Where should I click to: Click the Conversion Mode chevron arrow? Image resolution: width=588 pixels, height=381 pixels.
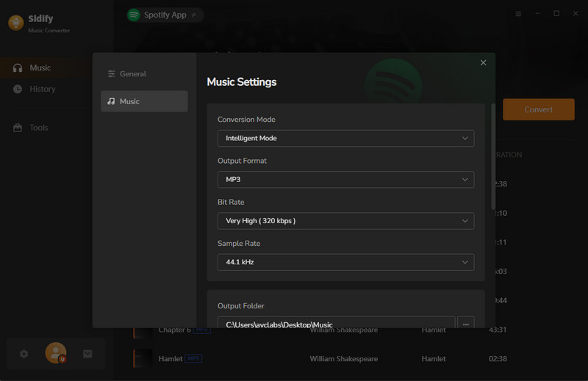(x=465, y=138)
